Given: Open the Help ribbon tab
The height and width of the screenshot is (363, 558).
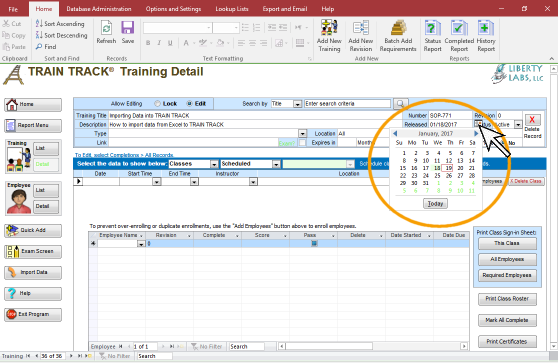Looking at the screenshot, I should 327,9.
